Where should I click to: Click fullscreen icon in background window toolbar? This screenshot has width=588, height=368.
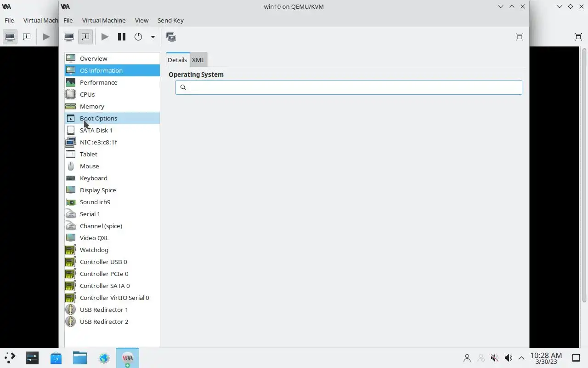tap(578, 37)
